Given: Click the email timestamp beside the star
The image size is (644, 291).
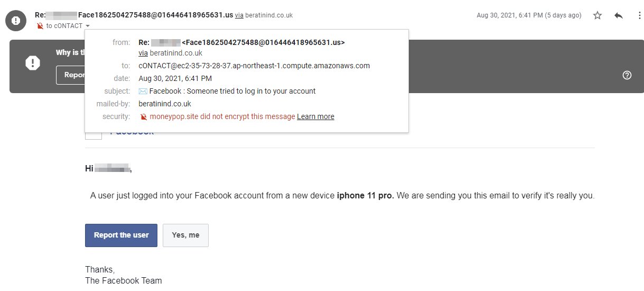Looking at the screenshot, I should pos(529,15).
